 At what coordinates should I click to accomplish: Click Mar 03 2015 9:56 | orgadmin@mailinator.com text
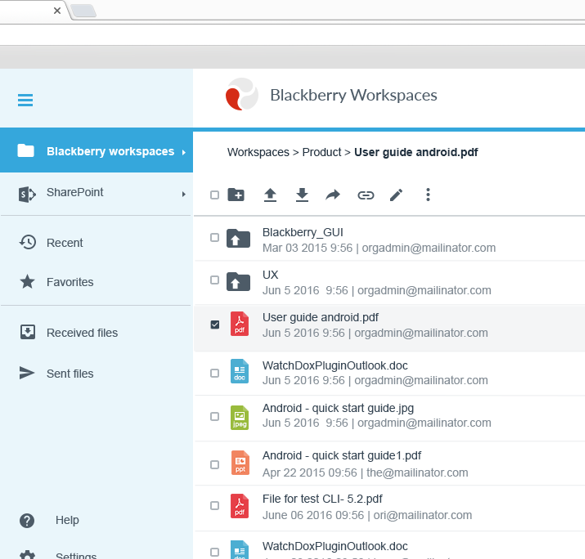(379, 248)
